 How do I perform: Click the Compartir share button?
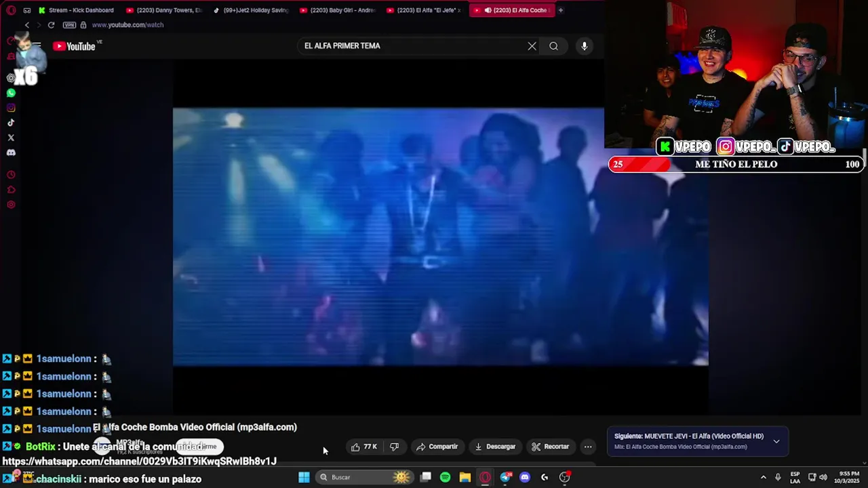[437, 447]
